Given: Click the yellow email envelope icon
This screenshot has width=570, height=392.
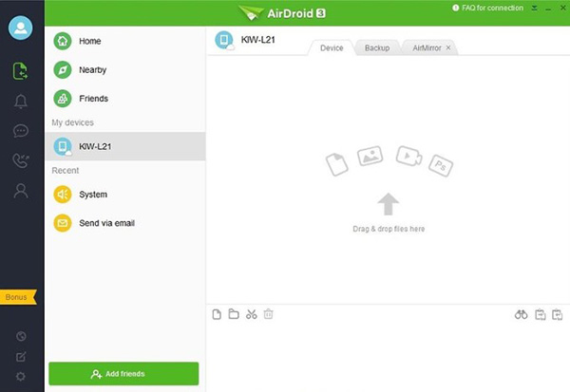Looking at the screenshot, I should point(63,223).
